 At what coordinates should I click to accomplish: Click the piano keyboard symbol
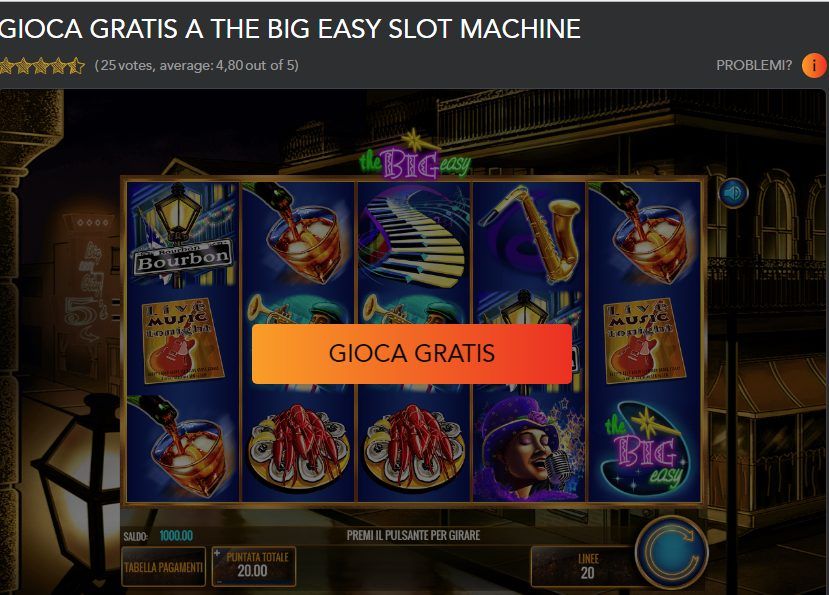click(x=413, y=236)
